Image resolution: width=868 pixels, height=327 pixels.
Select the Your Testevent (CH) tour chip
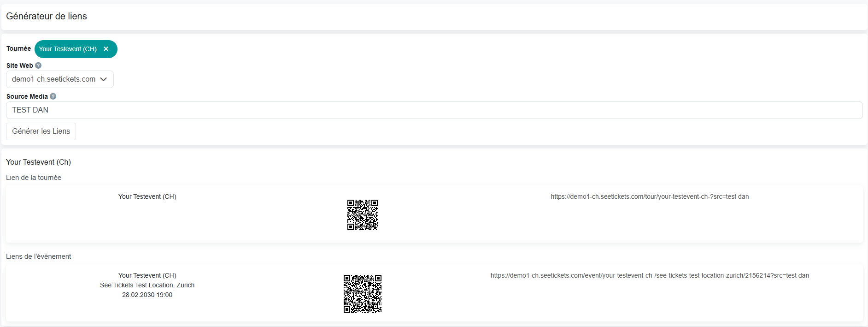click(x=68, y=49)
